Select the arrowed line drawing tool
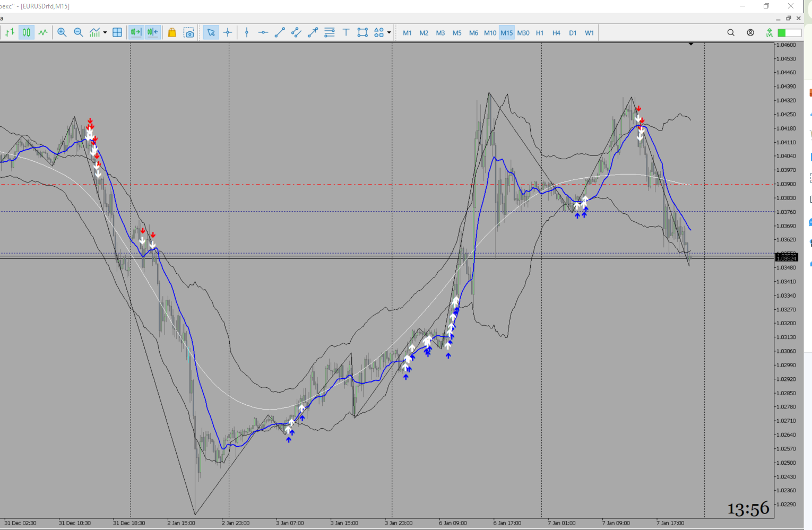 313,32
